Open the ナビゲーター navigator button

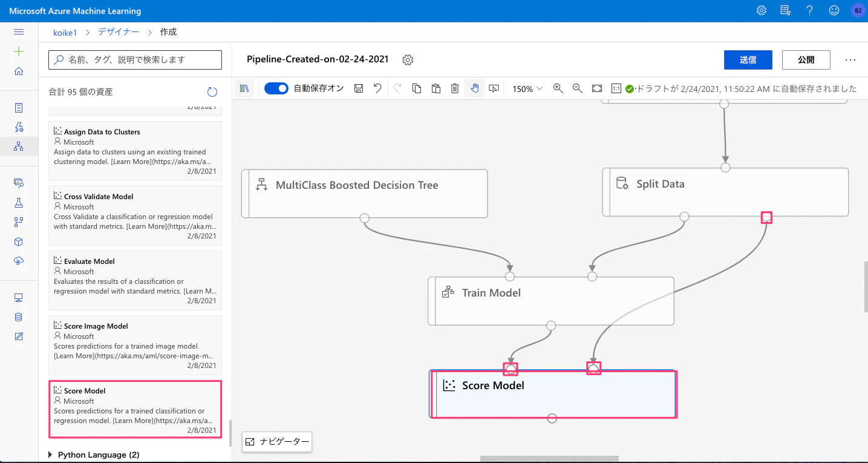click(277, 442)
